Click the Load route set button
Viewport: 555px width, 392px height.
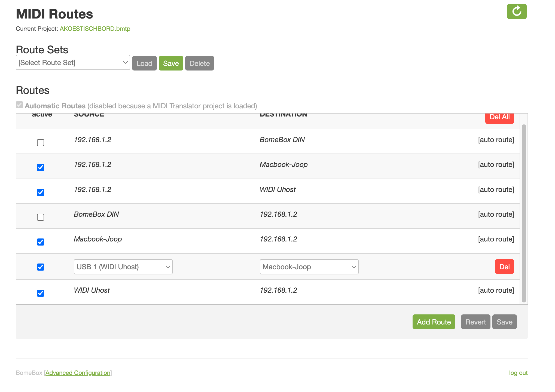[144, 63]
